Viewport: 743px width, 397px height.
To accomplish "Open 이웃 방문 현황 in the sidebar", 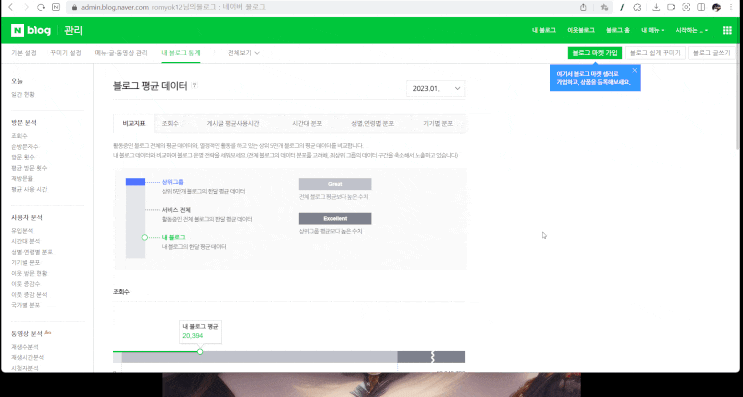I will pyautogui.click(x=29, y=273).
